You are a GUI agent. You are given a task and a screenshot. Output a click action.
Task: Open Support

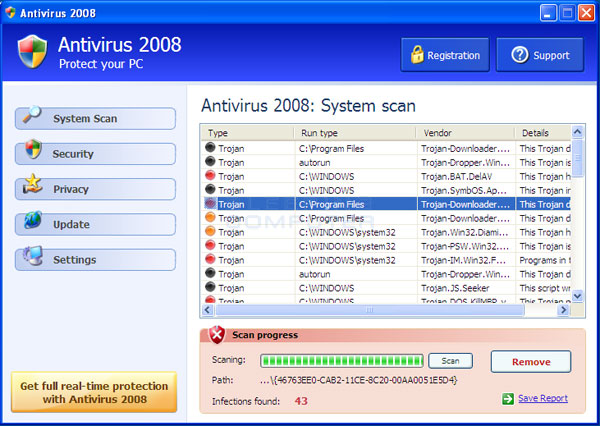click(540, 55)
